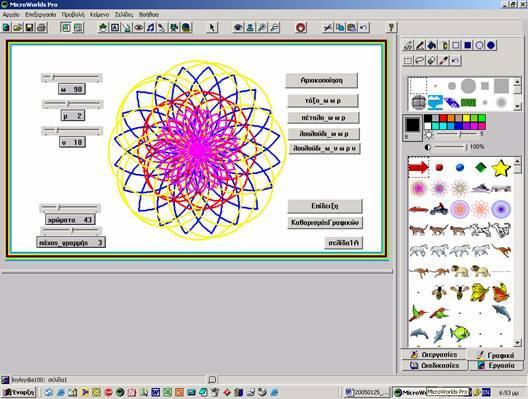Pick the yellow color swatch
This screenshot has height=399, width=528.
pos(466,118)
